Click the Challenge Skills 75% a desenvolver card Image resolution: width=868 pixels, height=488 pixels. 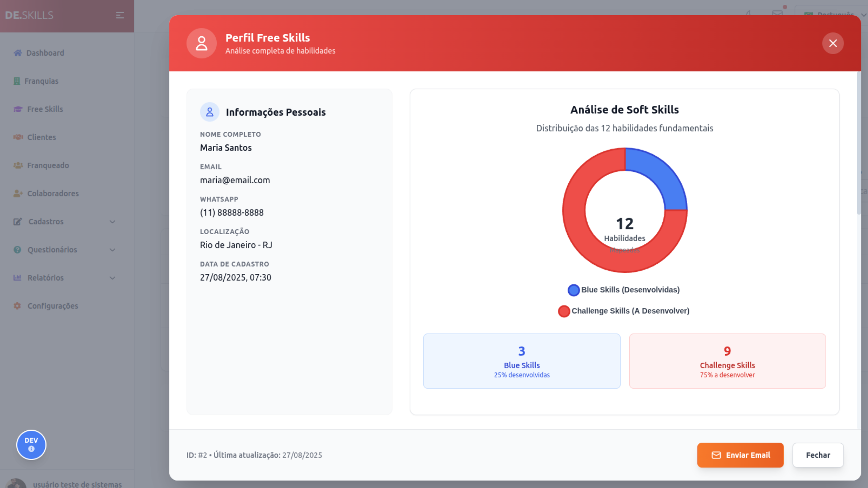pyautogui.click(x=727, y=361)
